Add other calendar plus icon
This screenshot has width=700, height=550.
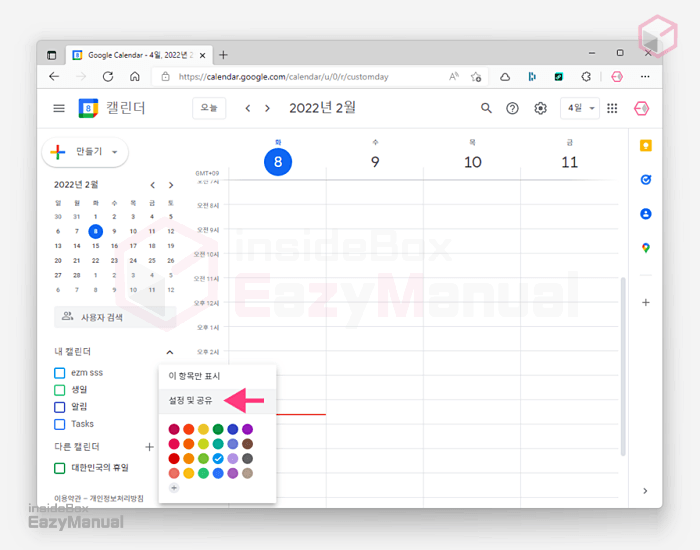pyautogui.click(x=150, y=447)
